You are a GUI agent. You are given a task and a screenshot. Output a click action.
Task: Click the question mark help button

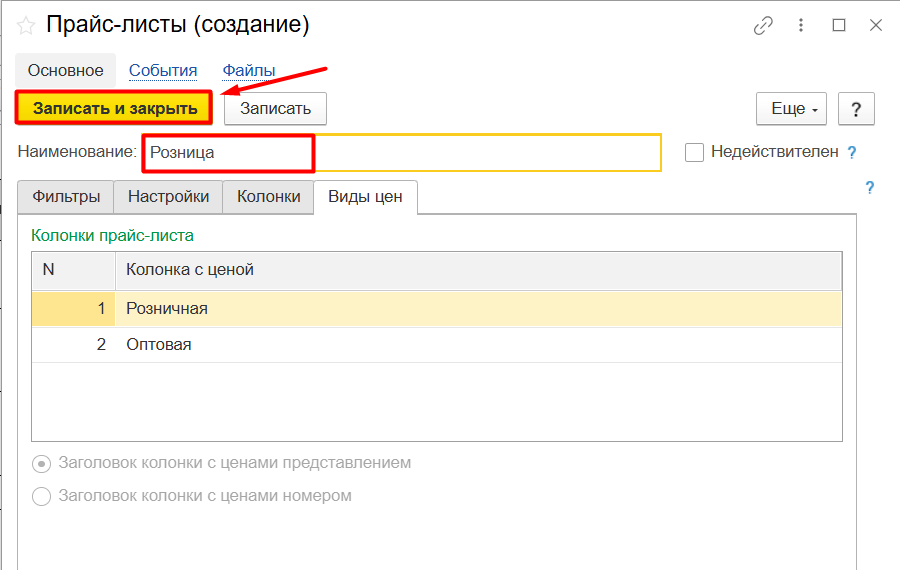(856, 109)
